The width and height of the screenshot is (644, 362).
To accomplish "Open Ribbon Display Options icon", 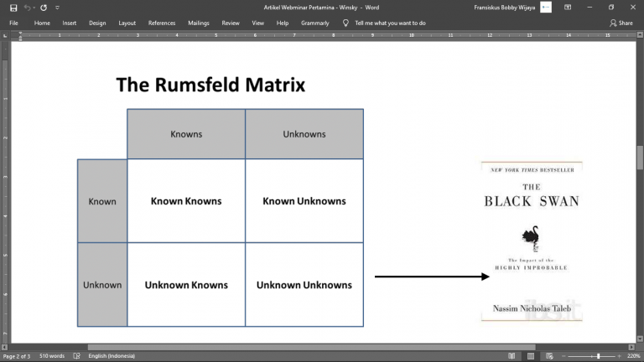I will pos(569,8).
